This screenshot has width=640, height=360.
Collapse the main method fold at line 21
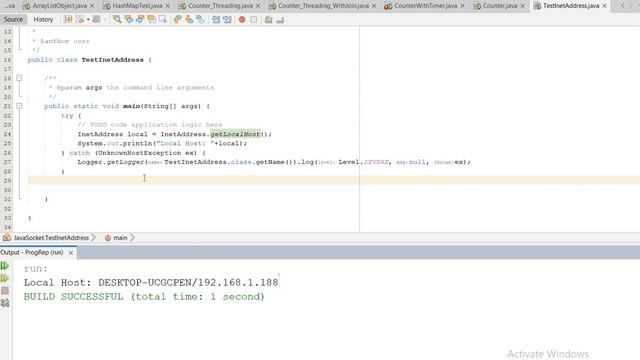19,106
